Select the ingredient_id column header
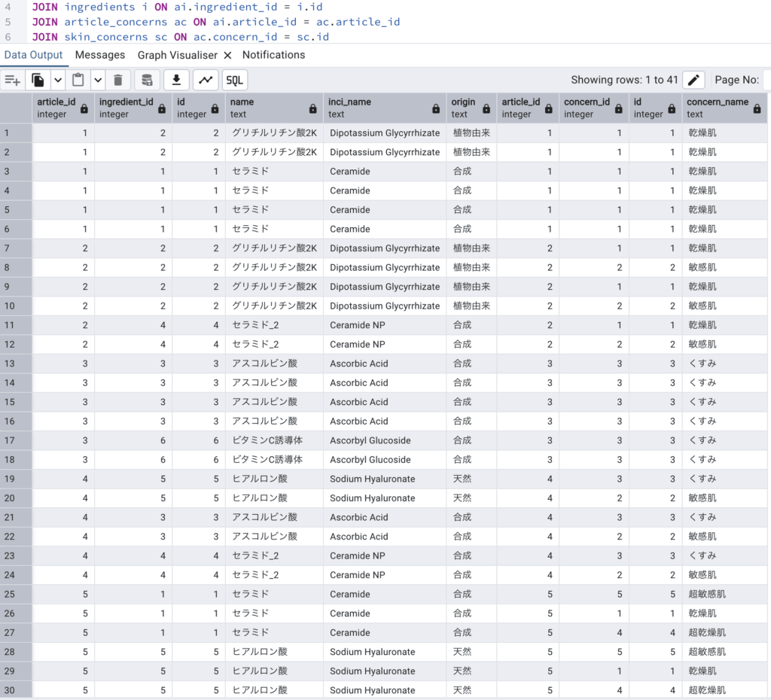The width and height of the screenshot is (771, 700). (x=133, y=108)
